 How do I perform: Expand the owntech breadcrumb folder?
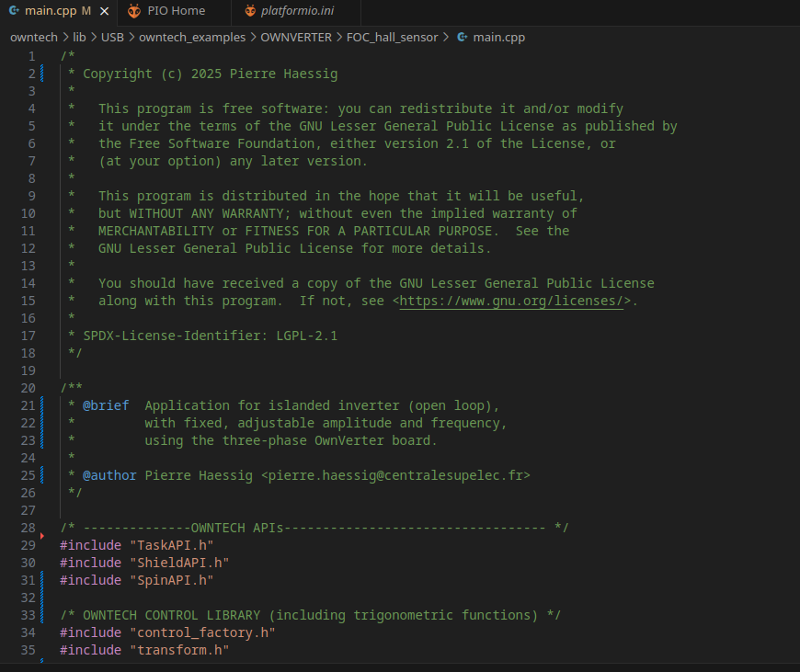pyautogui.click(x=33, y=38)
